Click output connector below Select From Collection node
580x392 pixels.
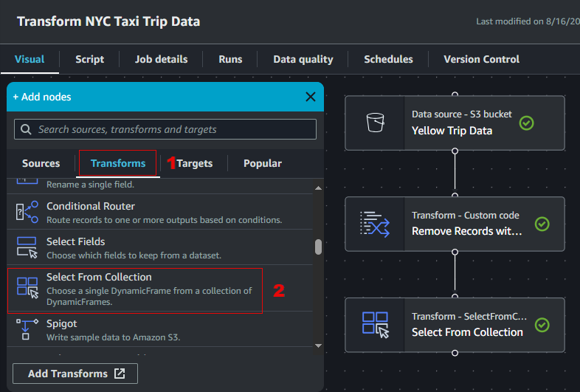point(455,353)
